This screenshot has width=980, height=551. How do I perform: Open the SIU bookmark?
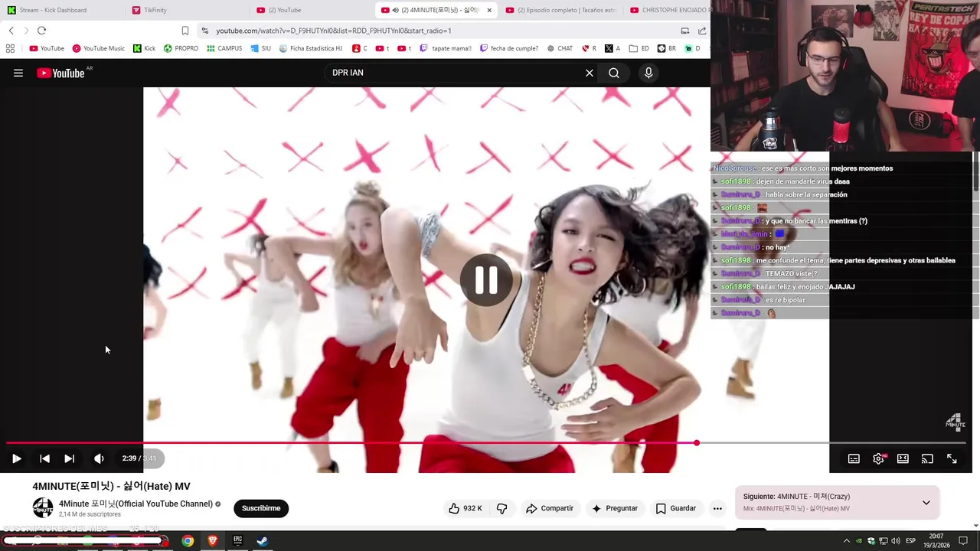coord(260,48)
